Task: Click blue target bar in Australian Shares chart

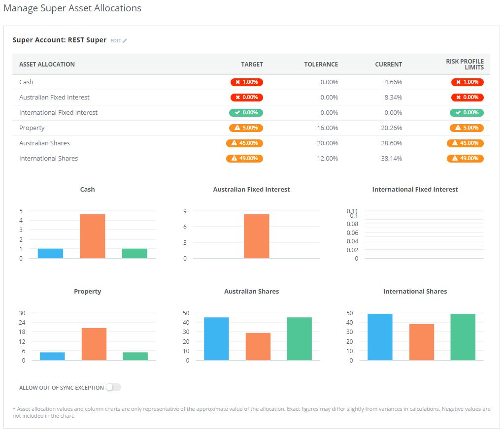Action: (x=216, y=339)
